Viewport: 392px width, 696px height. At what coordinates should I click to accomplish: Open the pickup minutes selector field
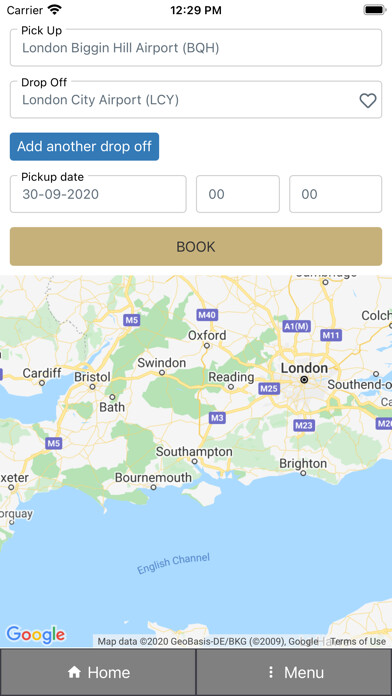pyautogui.click(x=336, y=194)
